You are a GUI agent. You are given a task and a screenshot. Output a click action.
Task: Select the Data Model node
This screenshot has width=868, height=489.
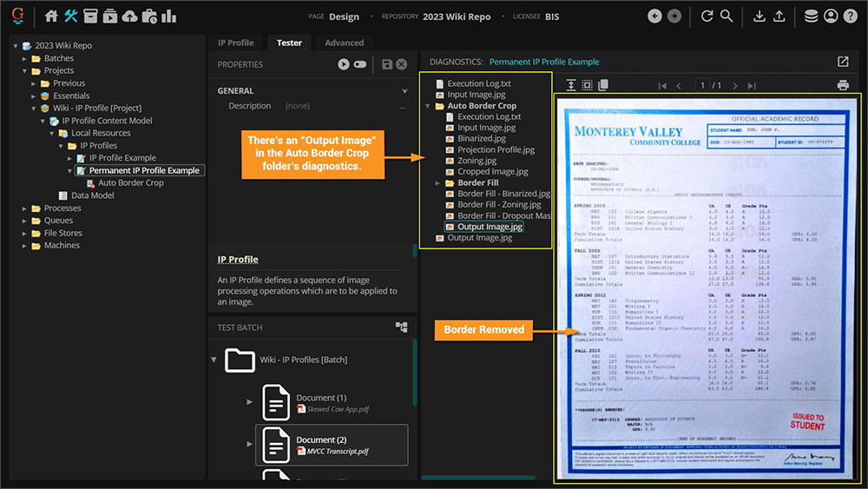(x=92, y=195)
